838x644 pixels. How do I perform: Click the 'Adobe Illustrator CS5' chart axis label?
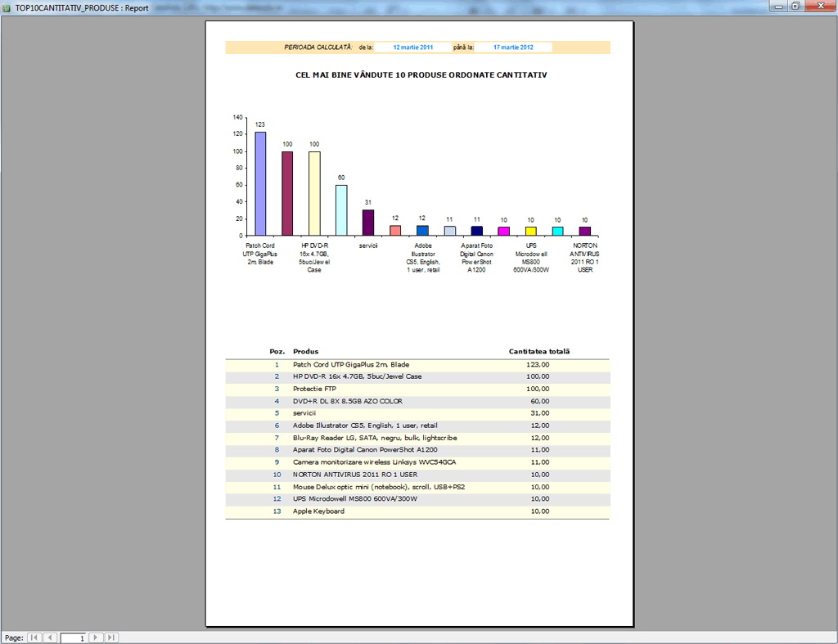coord(423,258)
